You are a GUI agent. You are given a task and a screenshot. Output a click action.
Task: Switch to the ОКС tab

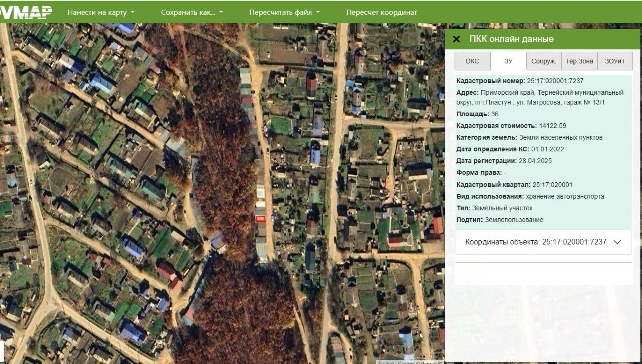pos(472,61)
